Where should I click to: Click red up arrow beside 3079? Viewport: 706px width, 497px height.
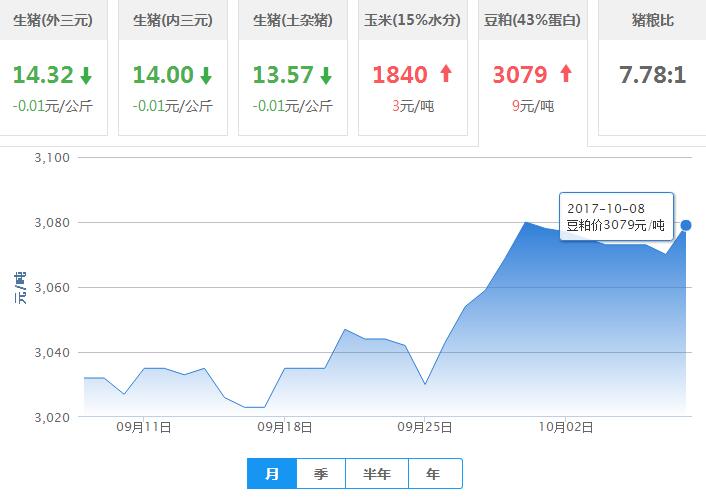(566, 73)
